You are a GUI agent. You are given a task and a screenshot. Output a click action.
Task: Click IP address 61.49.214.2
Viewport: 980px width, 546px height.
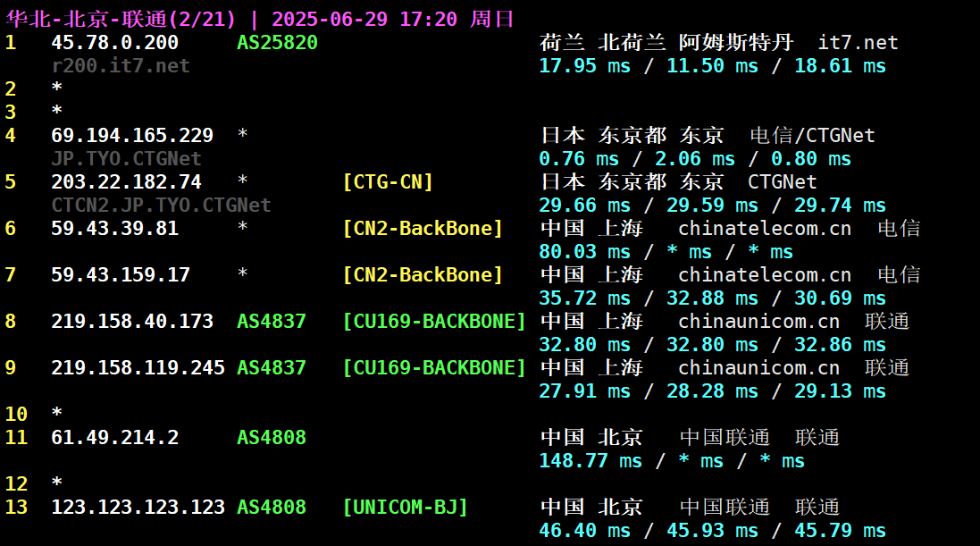tap(115, 437)
